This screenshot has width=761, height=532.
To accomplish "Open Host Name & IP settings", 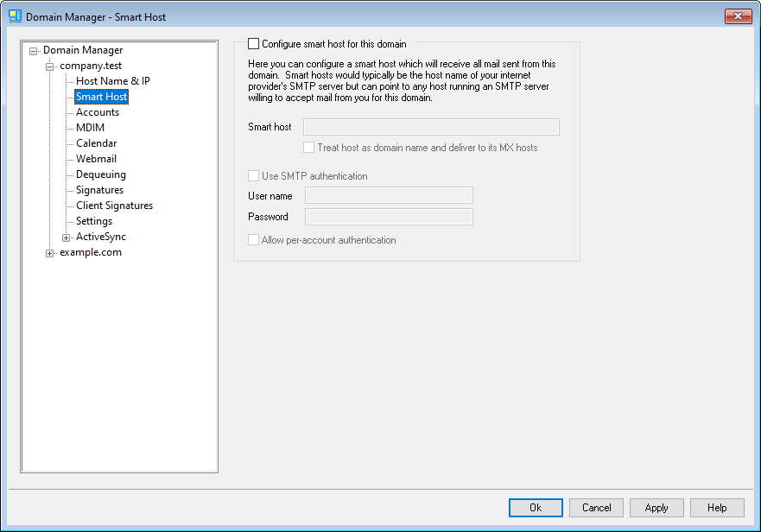I will point(112,81).
